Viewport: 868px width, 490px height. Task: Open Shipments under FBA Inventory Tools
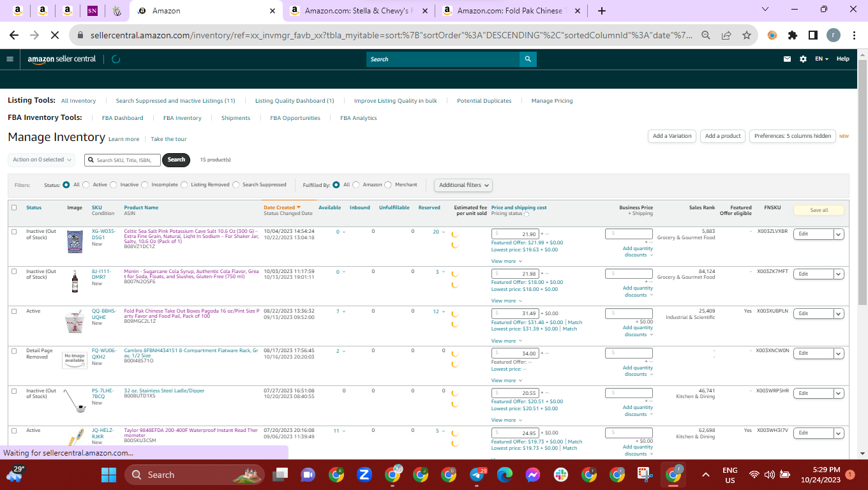pyautogui.click(x=236, y=118)
